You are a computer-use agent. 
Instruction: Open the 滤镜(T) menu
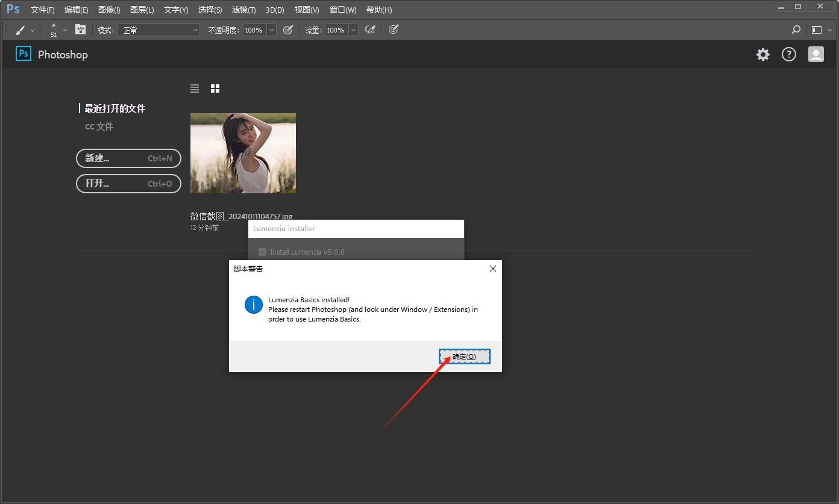pyautogui.click(x=244, y=10)
